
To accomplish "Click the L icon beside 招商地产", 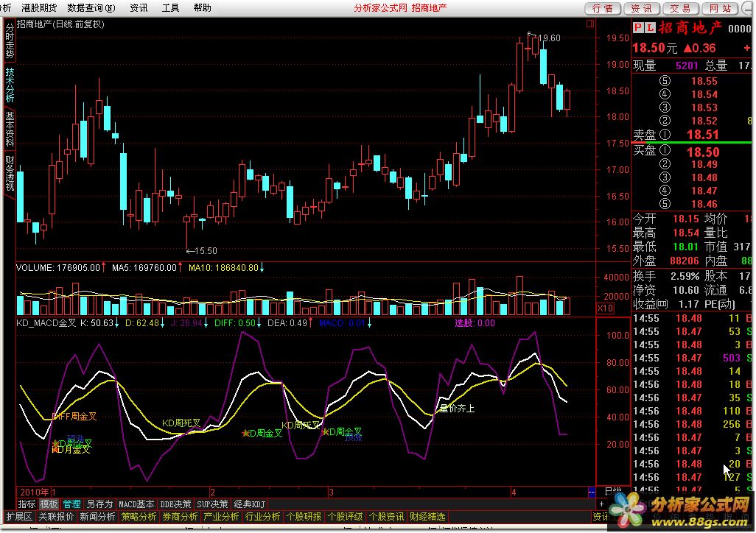I will pyautogui.click(x=650, y=27).
